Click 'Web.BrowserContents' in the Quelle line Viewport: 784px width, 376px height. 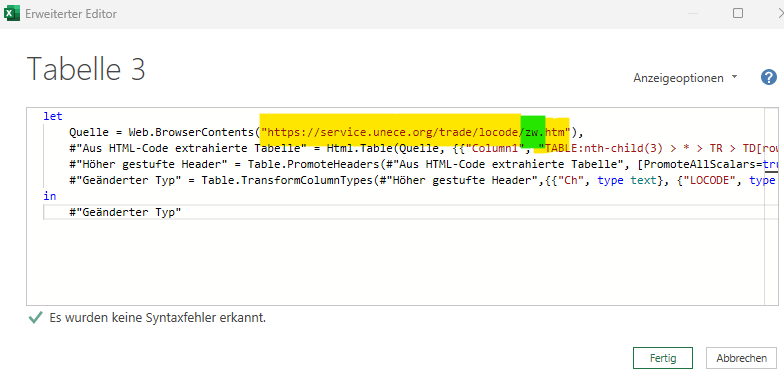(192, 132)
